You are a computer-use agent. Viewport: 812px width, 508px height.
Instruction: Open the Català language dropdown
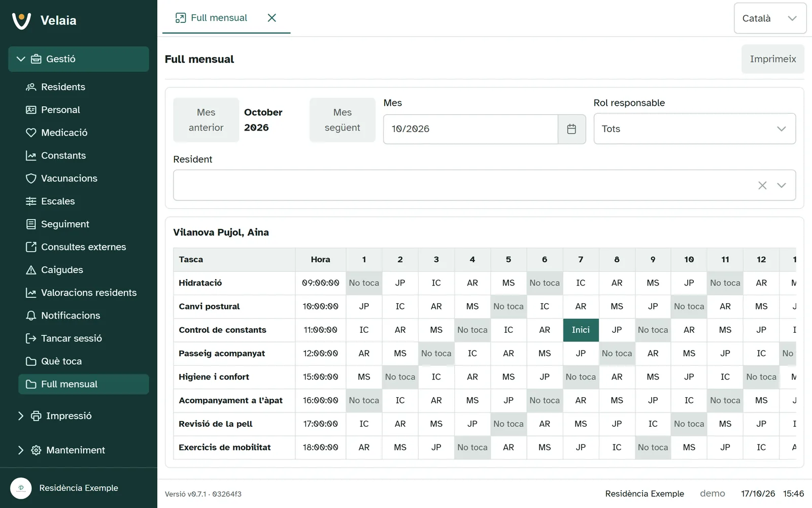tap(770, 18)
